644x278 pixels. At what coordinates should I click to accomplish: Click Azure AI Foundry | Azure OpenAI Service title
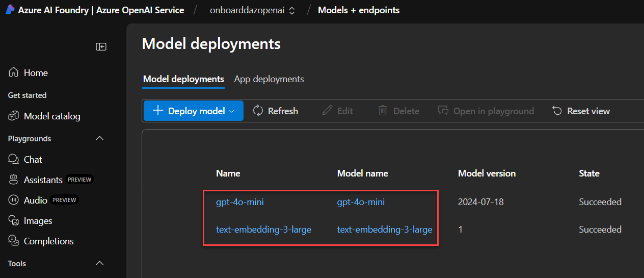[x=101, y=10]
